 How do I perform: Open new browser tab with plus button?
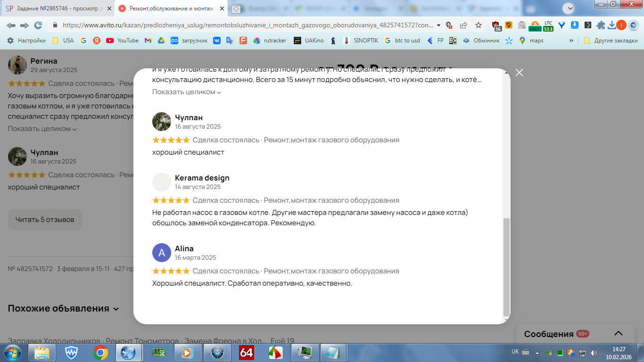coord(236,8)
